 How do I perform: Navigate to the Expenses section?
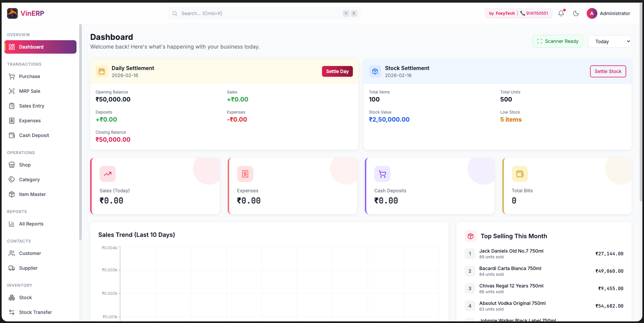12,121
